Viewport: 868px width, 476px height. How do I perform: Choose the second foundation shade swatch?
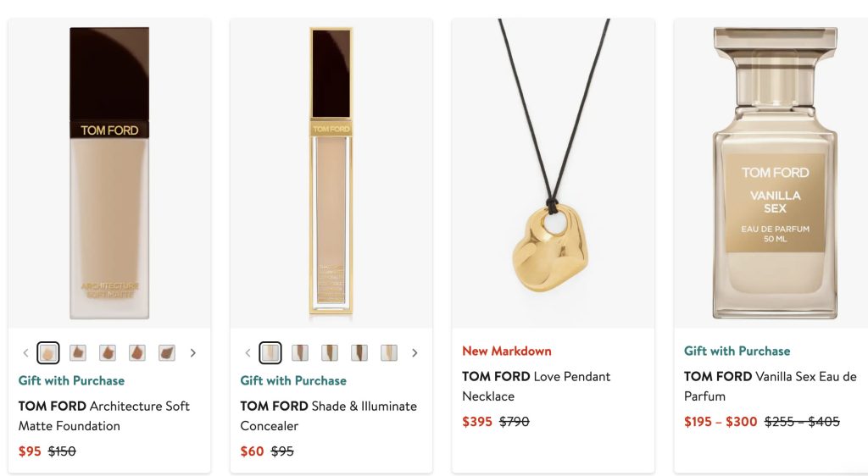coord(78,352)
